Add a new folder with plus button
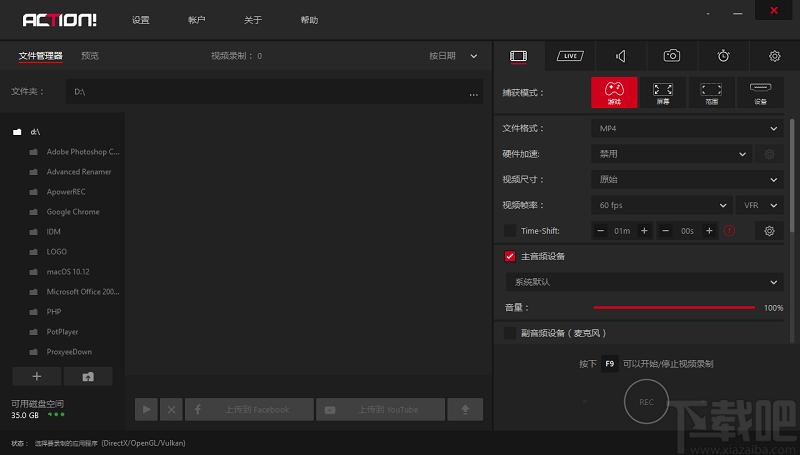This screenshot has width=800, height=455. 37,376
